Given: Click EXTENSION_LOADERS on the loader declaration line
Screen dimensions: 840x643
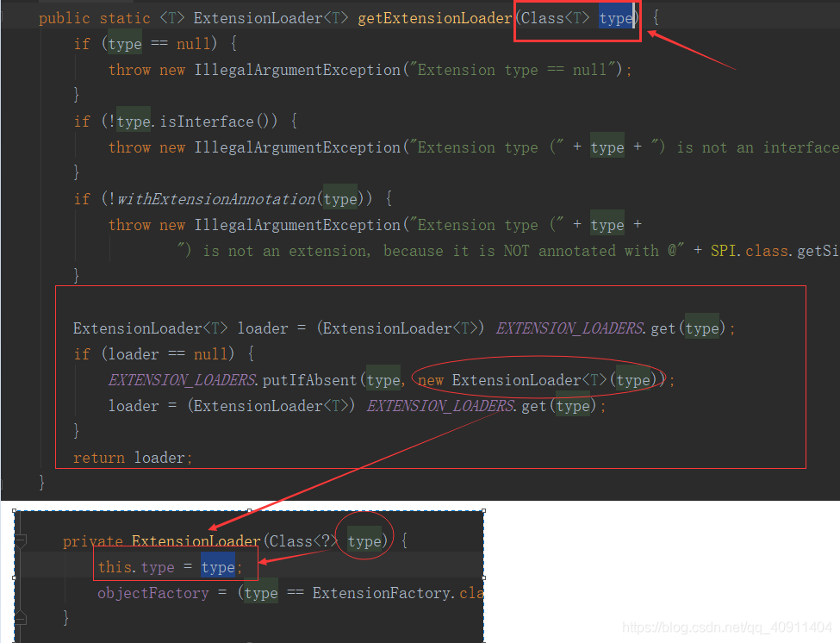Looking at the screenshot, I should pos(569,328).
